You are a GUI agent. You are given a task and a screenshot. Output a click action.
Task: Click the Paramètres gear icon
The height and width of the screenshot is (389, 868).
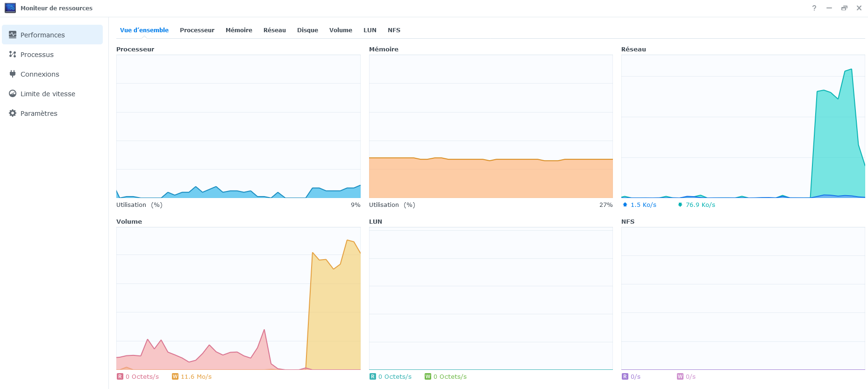coord(13,113)
